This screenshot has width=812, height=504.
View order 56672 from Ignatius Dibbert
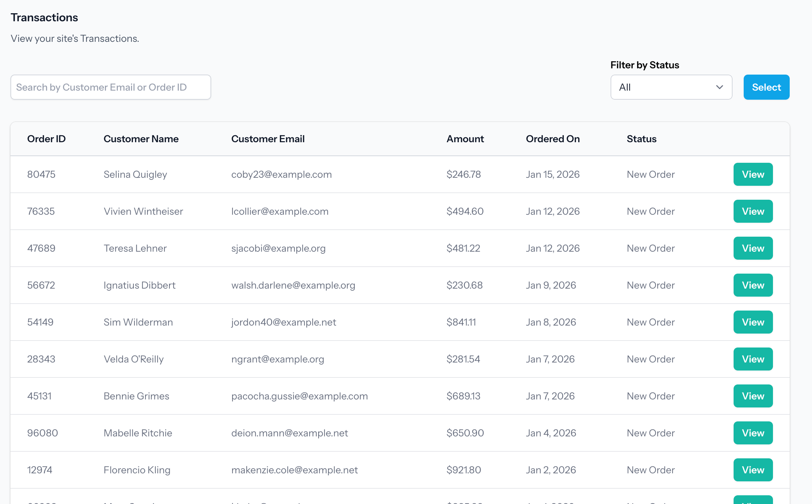coord(753,285)
